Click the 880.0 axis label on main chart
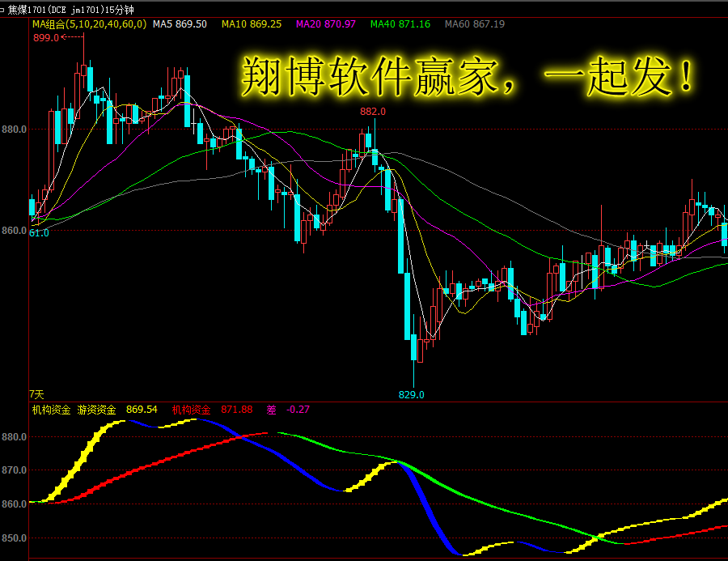Image resolution: width=728 pixels, height=561 pixels. [x=14, y=130]
